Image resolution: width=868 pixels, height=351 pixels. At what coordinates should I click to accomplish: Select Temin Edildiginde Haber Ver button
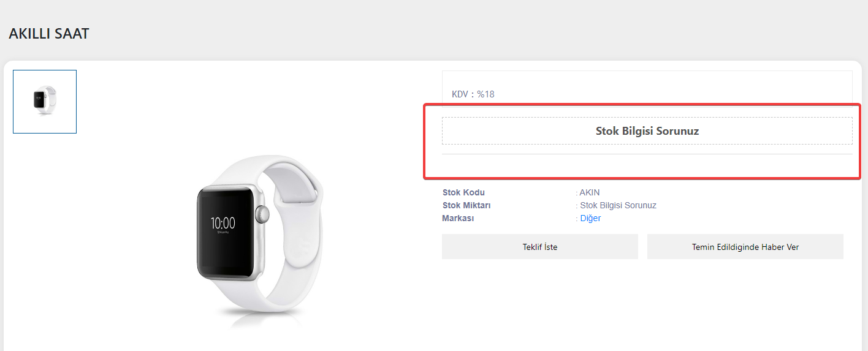click(745, 247)
